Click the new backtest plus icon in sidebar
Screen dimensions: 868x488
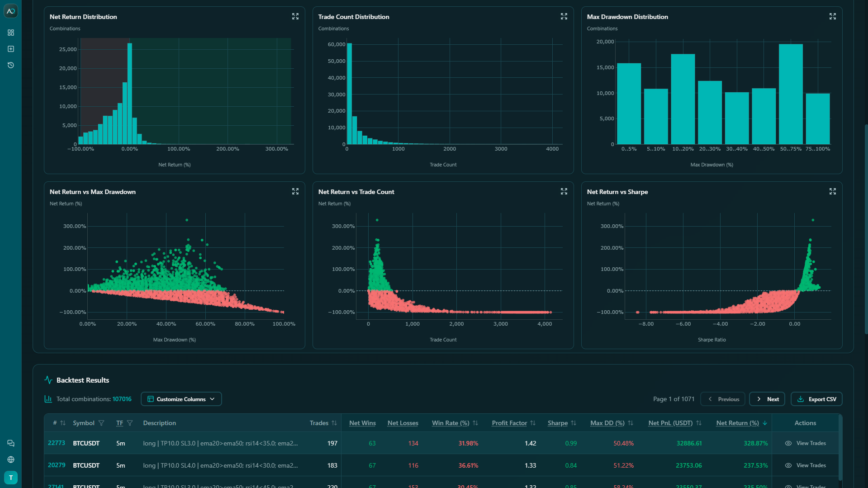pos(11,49)
